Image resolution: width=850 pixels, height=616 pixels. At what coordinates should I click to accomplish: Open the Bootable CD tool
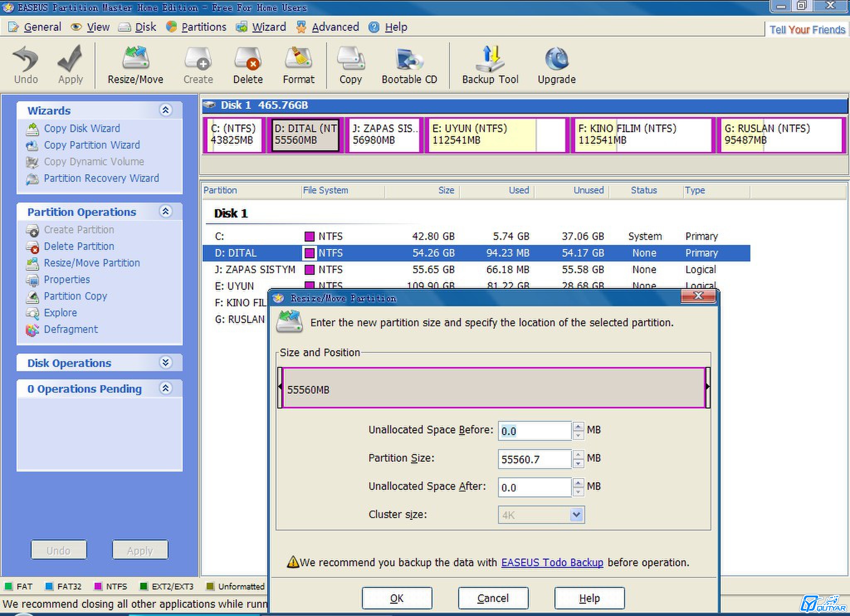pos(409,65)
